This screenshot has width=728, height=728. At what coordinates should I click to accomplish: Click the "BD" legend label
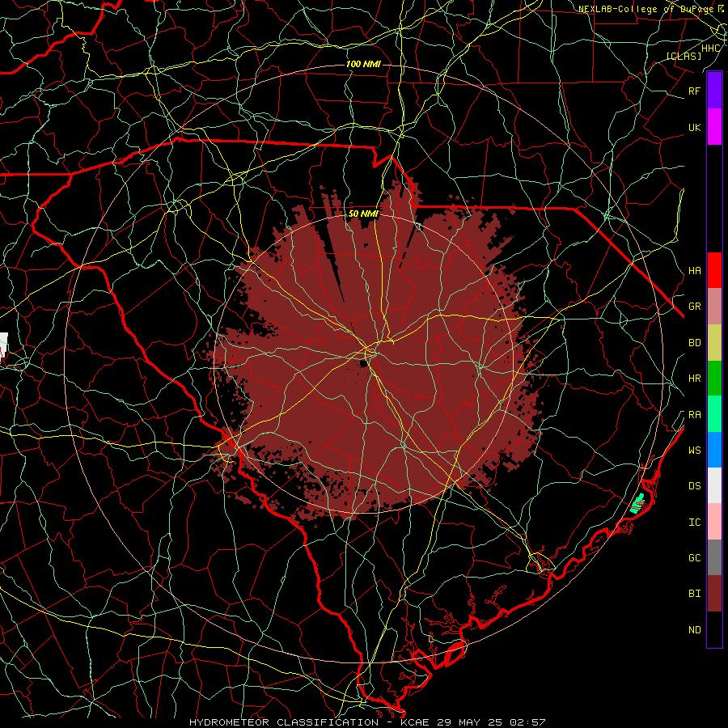pyautogui.click(x=694, y=343)
